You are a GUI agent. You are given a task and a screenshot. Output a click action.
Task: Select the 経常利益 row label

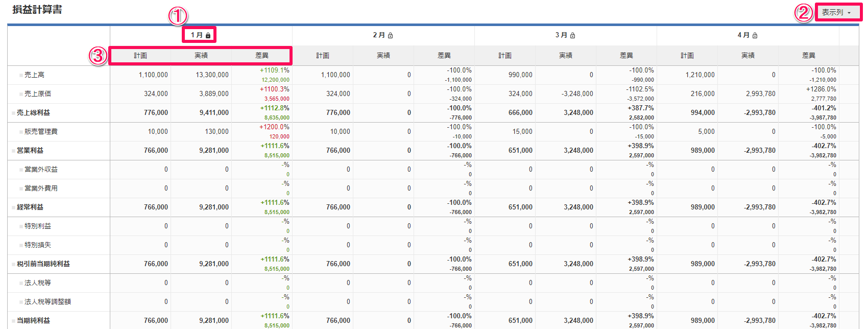point(30,207)
